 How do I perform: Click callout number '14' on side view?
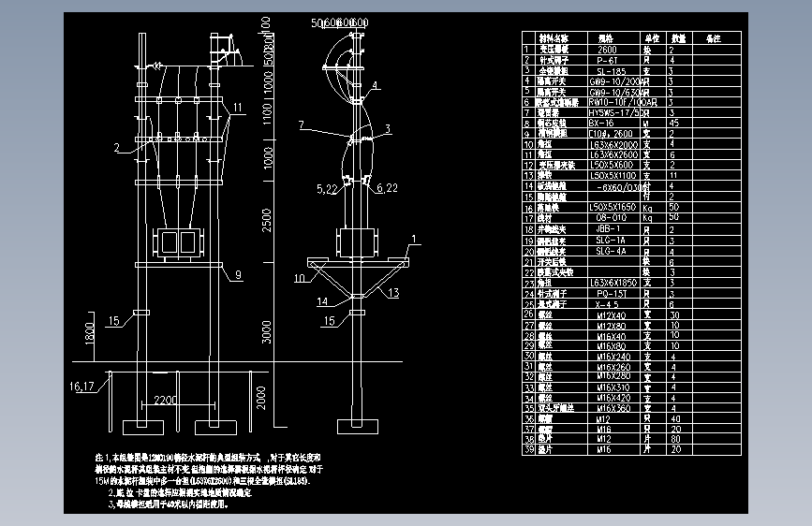click(x=322, y=301)
